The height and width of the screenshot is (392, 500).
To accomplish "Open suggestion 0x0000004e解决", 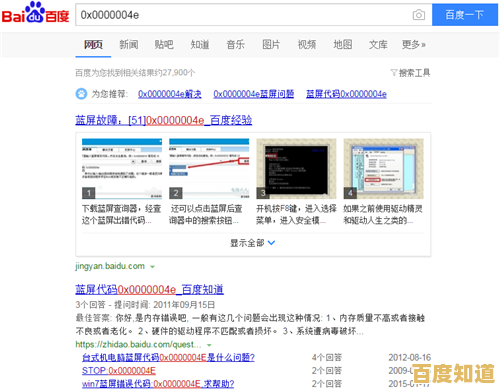I will point(170,94).
